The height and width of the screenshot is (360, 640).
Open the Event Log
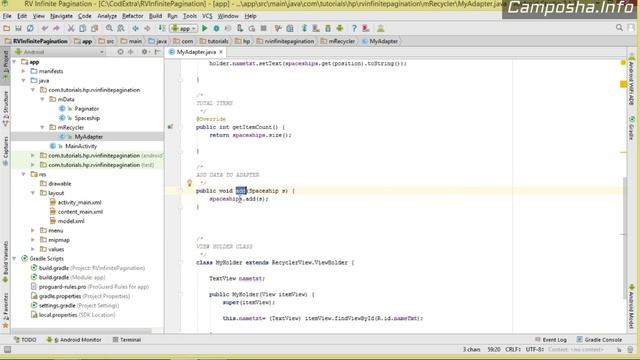(x=551, y=340)
